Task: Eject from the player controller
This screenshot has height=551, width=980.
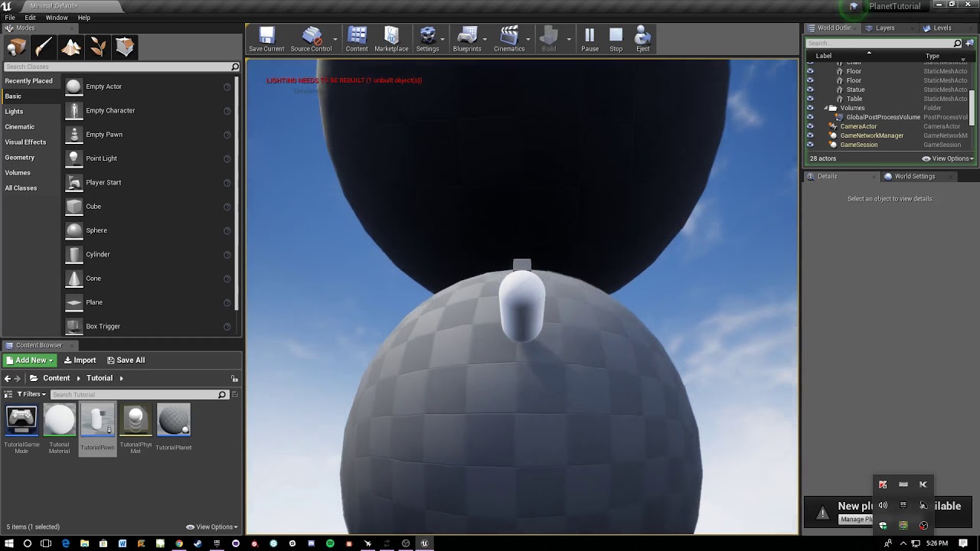Action: (x=643, y=40)
